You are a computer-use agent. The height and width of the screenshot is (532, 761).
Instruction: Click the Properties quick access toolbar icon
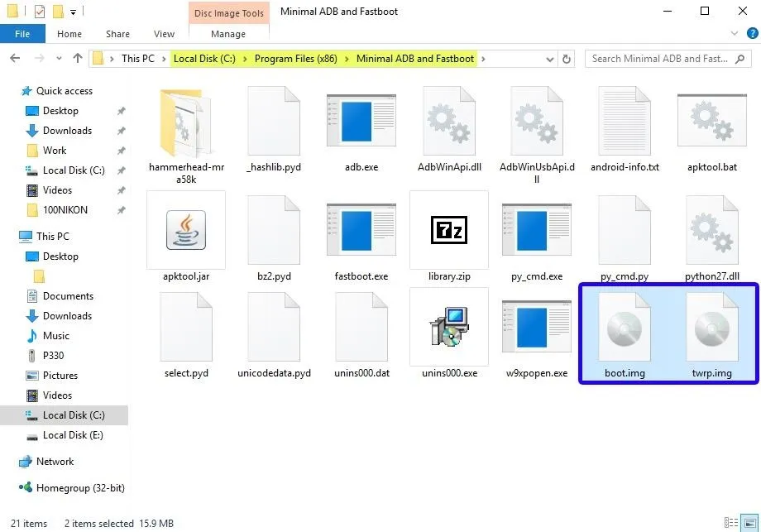click(40, 11)
